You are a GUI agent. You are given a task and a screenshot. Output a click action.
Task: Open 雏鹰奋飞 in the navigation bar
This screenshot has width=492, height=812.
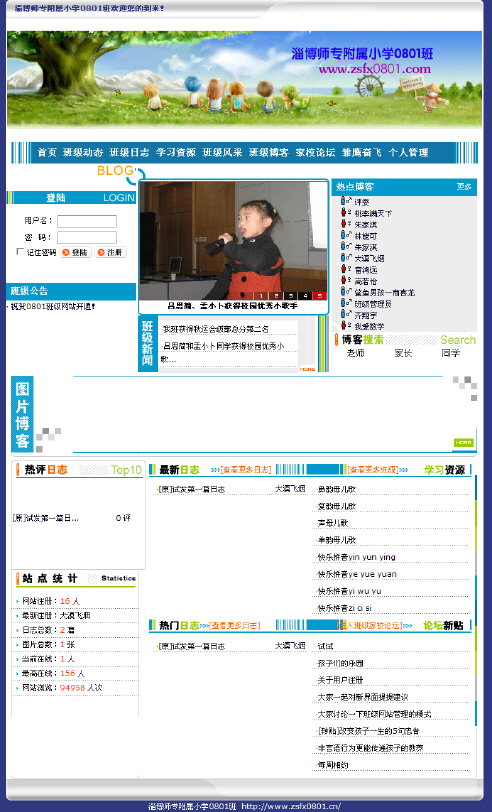click(361, 152)
